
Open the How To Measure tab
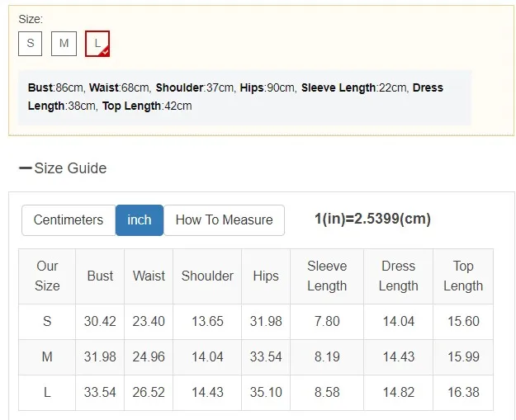224,220
